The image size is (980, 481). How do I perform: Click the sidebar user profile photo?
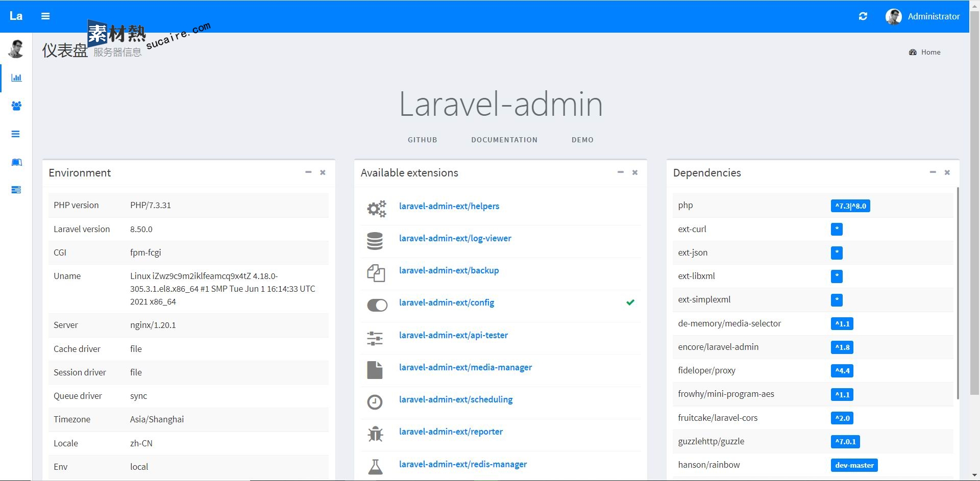point(16,49)
